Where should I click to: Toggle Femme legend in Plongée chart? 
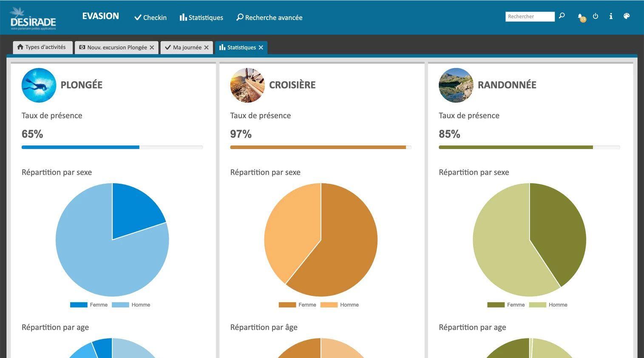click(89, 305)
